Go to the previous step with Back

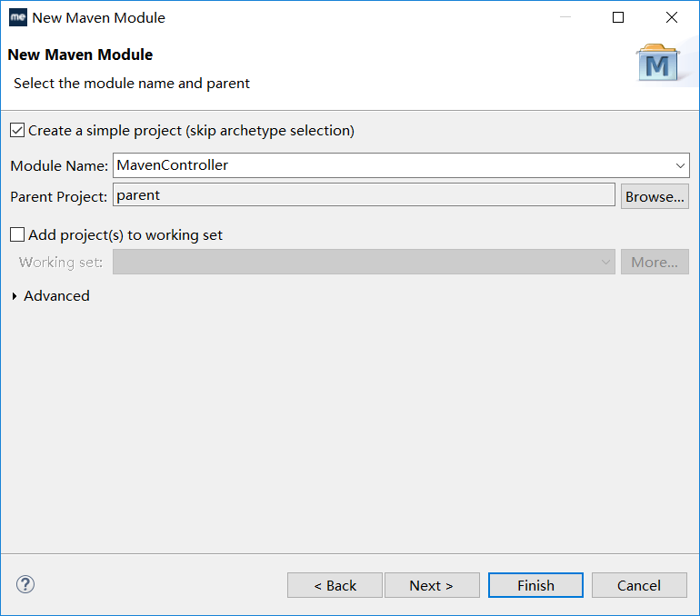tap(335, 585)
